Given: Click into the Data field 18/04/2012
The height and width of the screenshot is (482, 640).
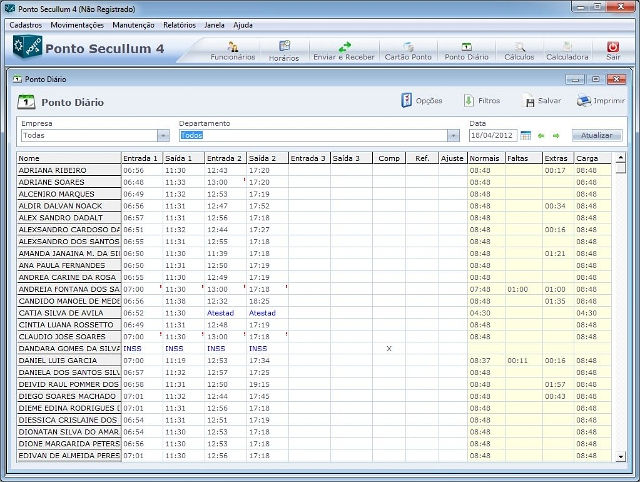Looking at the screenshot, I should pyautogui.click(x=492, y=135).
